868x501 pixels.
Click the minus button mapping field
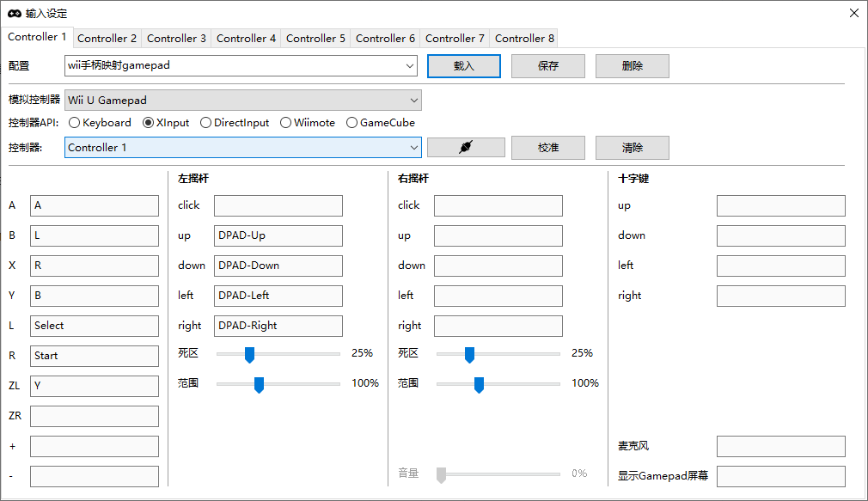[95, 476]
